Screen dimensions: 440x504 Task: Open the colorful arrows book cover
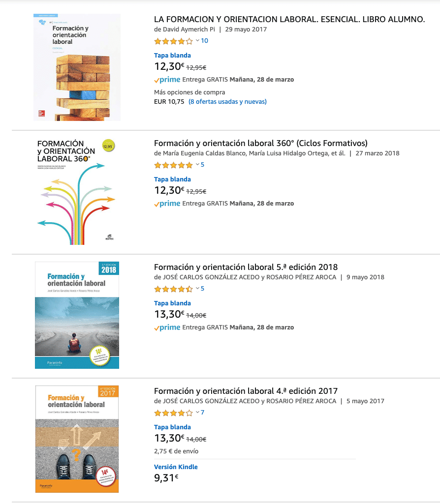click(x=76, y=191)
